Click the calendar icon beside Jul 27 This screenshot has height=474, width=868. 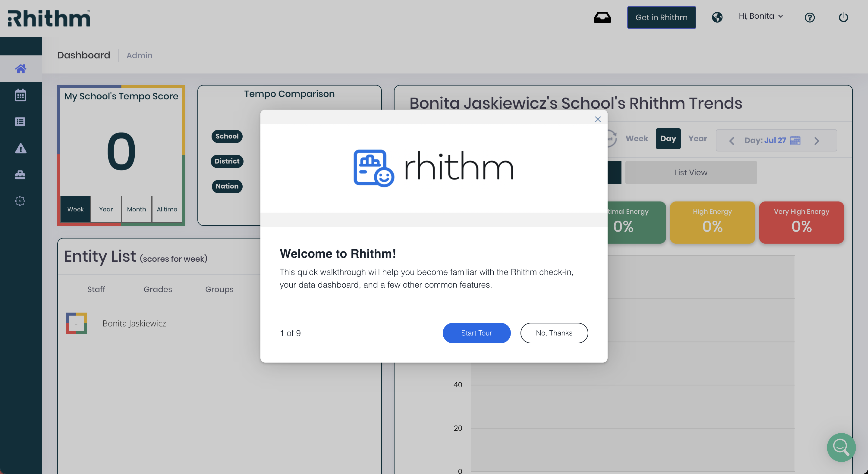pyautogui.click(x=795, y=140)
